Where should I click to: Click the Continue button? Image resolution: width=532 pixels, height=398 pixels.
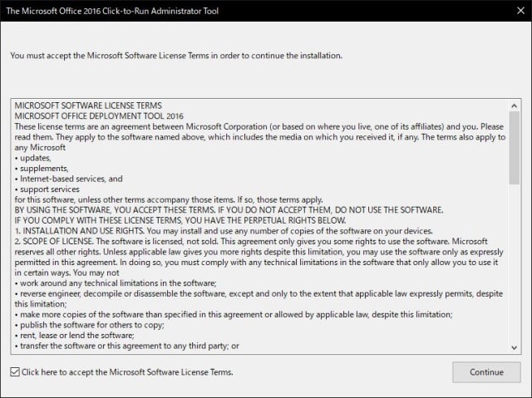coord(486,372)
